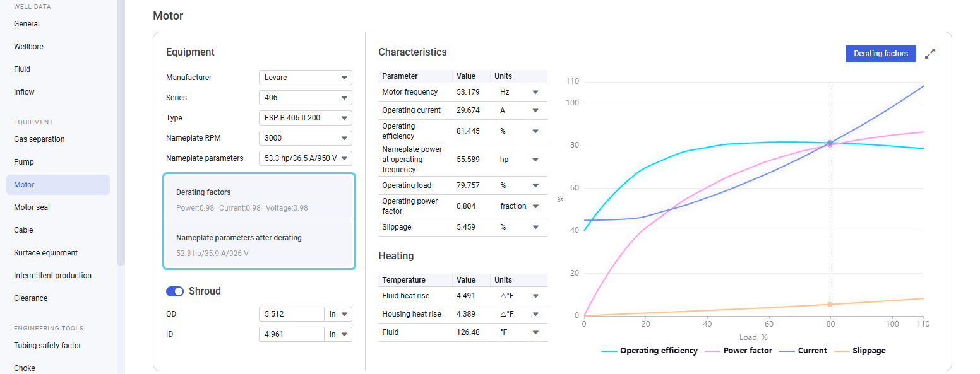Change Motor frequency units arrow Hz
This screenshot has height=374, width=980.
[x=535, y=92]
